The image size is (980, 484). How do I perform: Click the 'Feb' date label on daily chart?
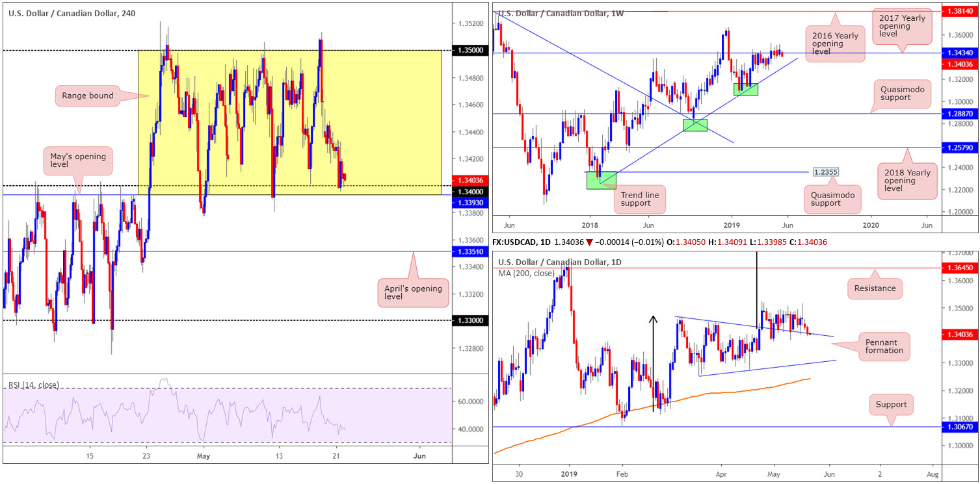pyautogui.click(x=623, y=475)
